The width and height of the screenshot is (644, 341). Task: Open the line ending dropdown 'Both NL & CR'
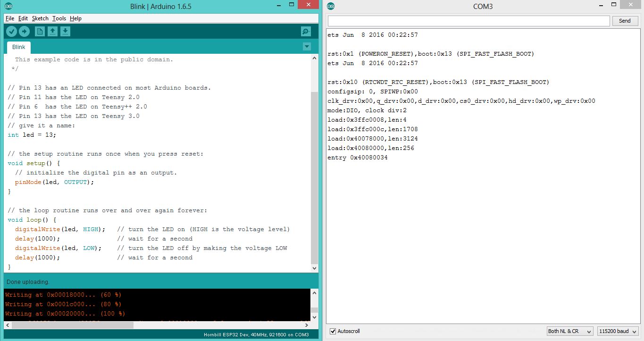[x=570, y=332]
